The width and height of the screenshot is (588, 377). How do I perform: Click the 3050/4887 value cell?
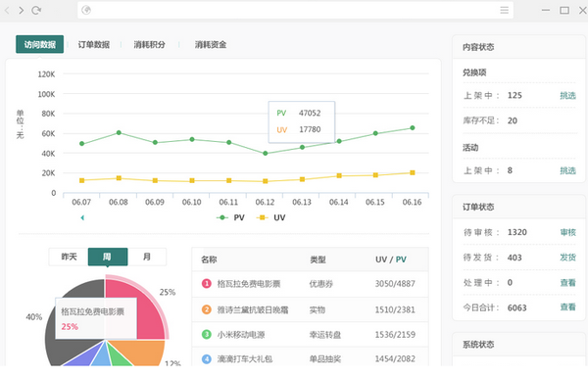click(x=395, y=284)
